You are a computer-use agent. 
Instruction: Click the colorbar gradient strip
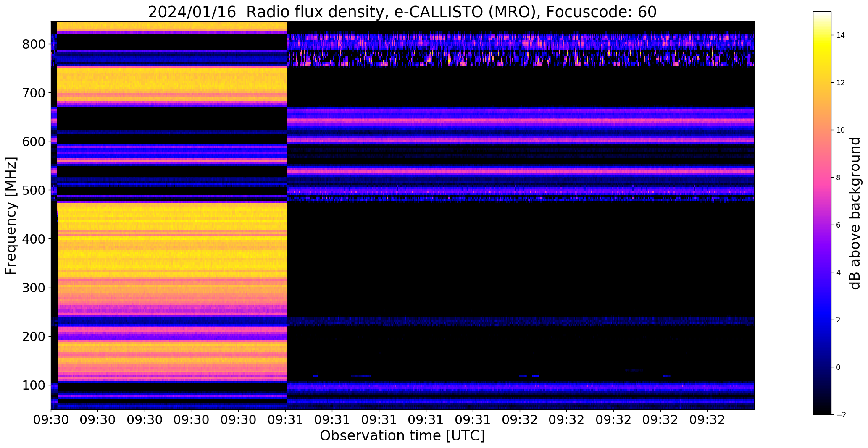pyautogui.click(x=822, y=213)
